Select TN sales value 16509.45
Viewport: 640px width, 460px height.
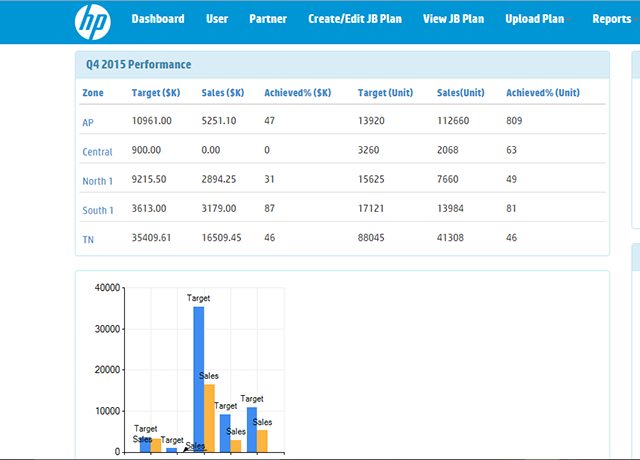click(x=222, y=238)
